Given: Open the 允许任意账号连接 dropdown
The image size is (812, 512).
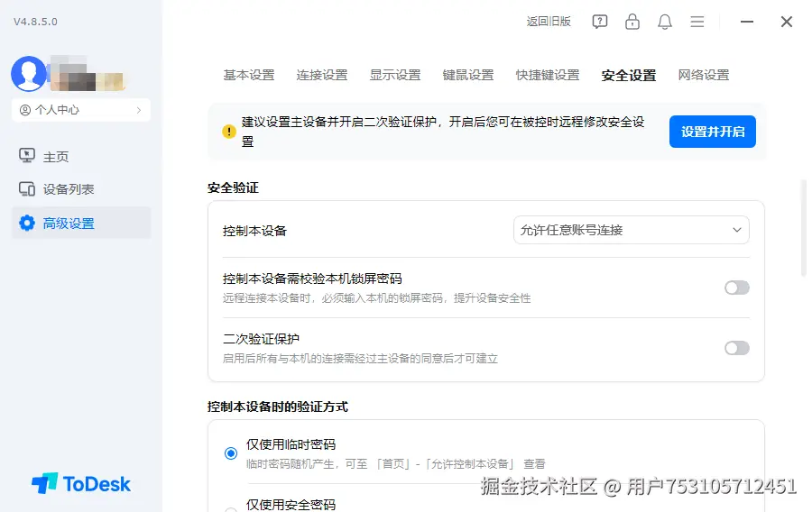Looking at the screenshot, I should point(632,230).
